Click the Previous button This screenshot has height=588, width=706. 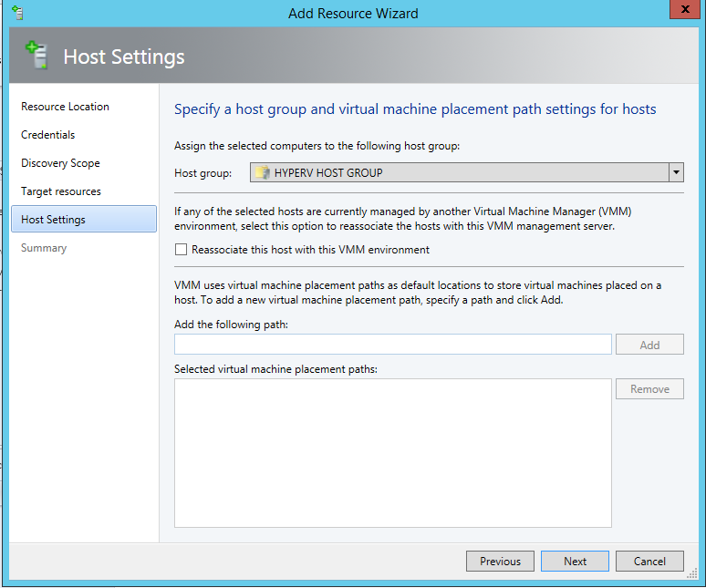(x=500, y=561)
